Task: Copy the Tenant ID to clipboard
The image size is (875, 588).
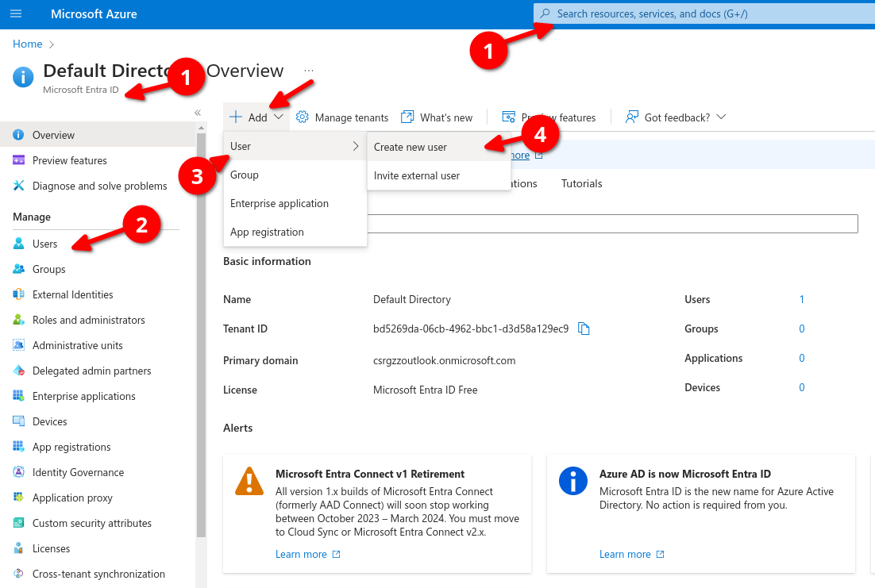Action: 584,329
